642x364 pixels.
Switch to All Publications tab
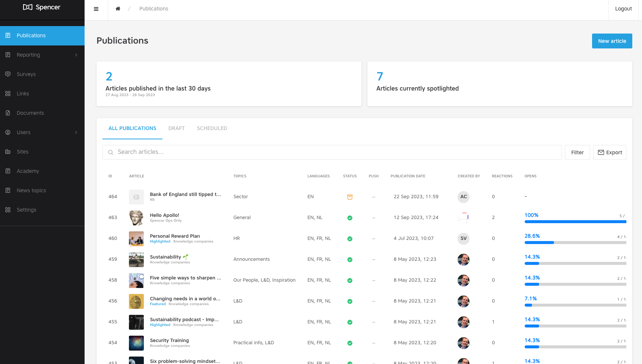pos(132,128)
